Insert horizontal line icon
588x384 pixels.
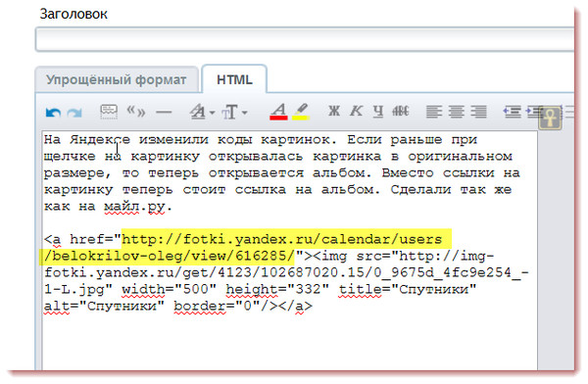[x=164, y=112]
